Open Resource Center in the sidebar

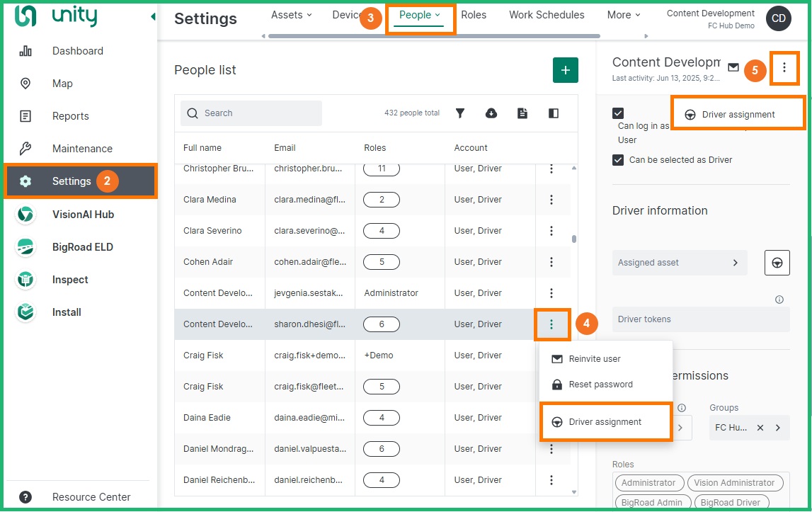point(91,497)
